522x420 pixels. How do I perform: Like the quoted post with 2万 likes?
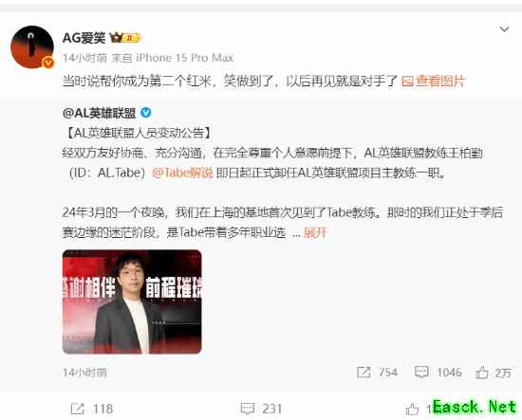[x=482, y=373]
